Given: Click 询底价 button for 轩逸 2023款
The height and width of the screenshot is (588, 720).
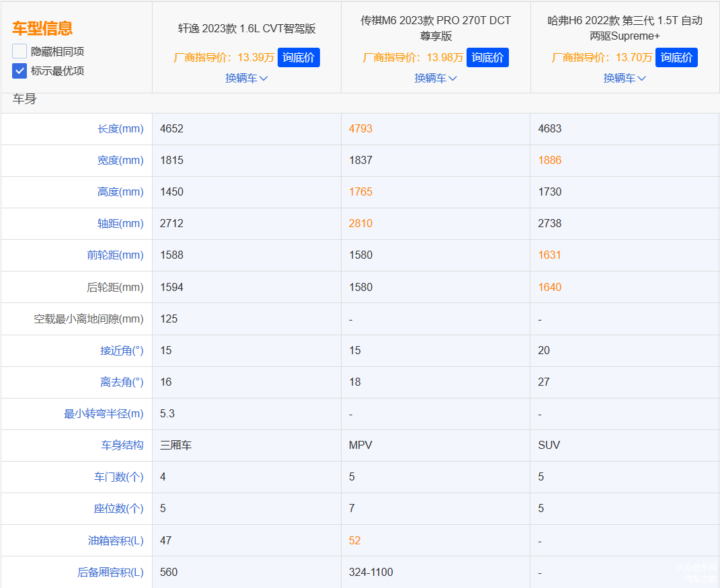Looking at the screenshot, I should coord(298,58).
